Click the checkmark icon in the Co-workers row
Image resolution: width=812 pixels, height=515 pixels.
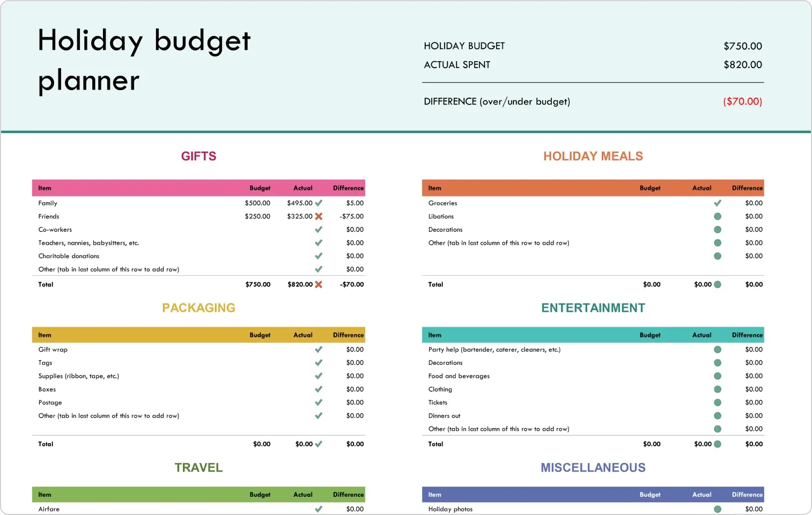(319, 230)
